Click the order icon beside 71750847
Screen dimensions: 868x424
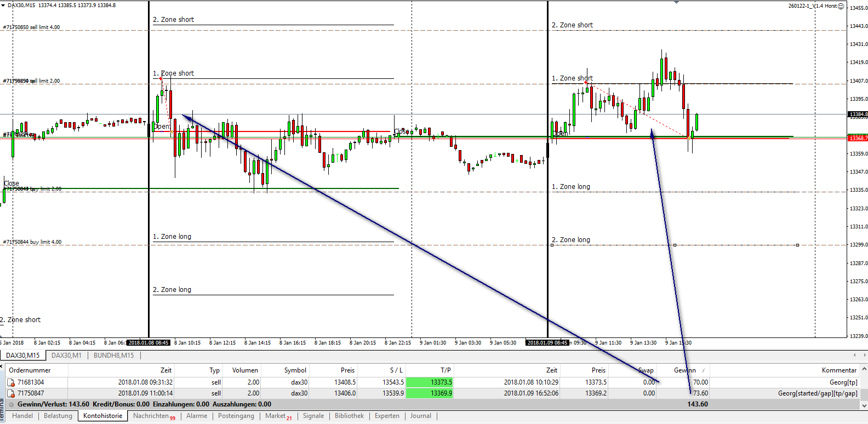coord(10,393)
